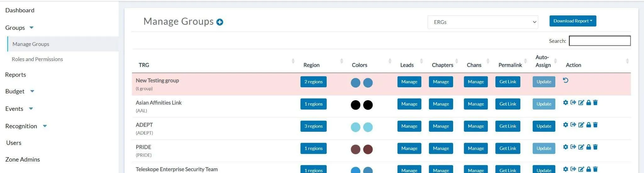
Task: Add a new group with the plus icon
Action: click(x=220, y=22)
